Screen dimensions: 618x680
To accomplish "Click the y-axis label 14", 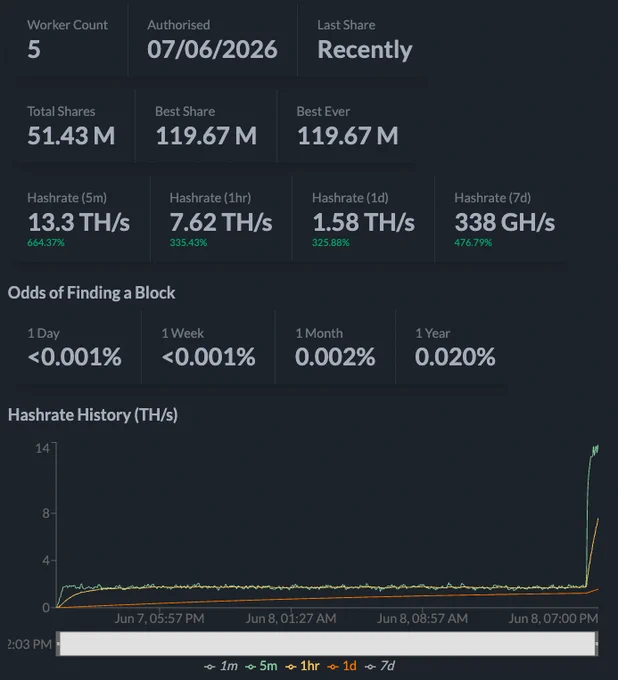I will 42,448.
